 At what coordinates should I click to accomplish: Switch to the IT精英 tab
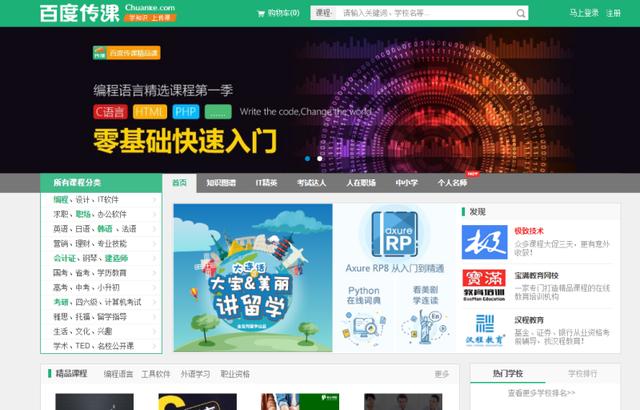point(267,183)
